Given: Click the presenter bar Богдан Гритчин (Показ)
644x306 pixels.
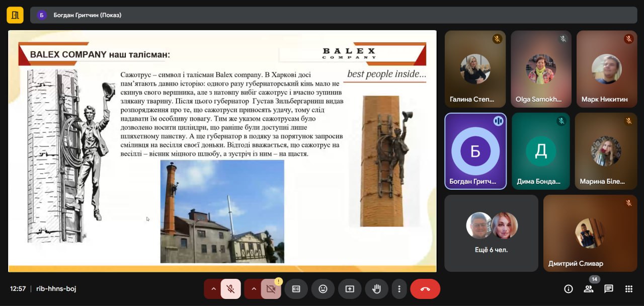Looking at the screenshot, I should tap(334, 15).
